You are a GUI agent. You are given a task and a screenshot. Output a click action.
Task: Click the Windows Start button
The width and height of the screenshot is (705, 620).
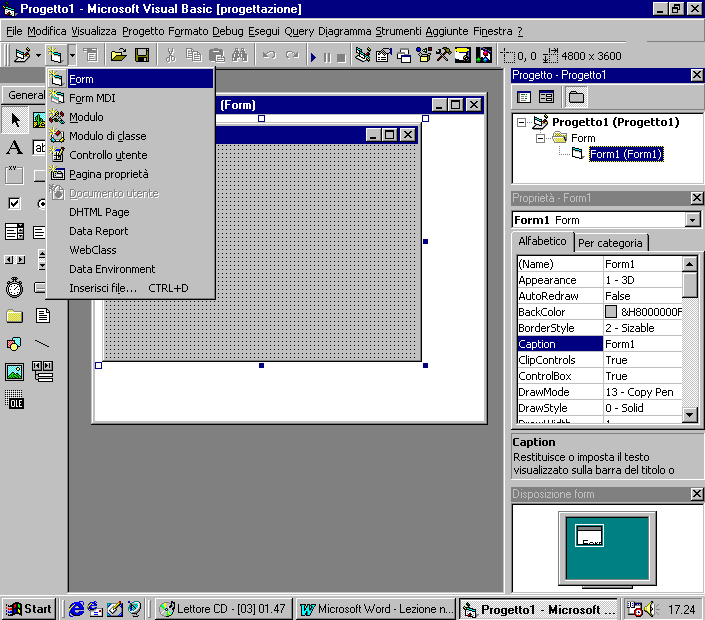click(x=29, y=609)
